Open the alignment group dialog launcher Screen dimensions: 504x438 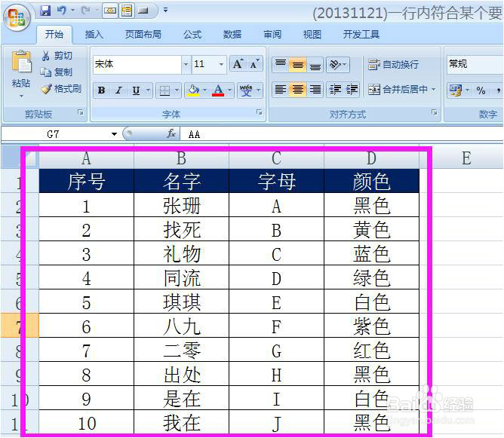click(x=435, y=112)
